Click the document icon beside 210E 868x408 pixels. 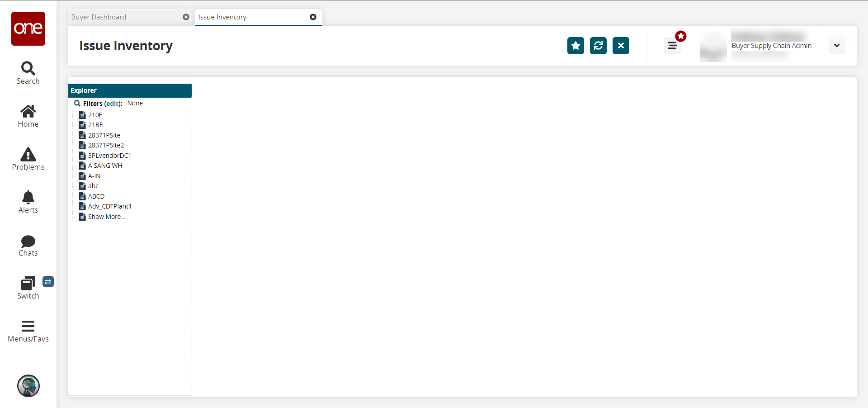82,115
